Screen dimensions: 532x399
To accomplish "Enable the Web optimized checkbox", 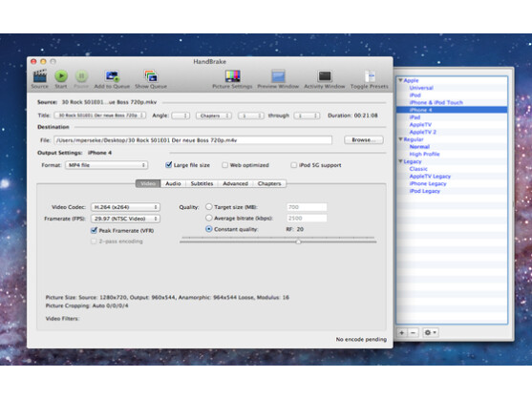I will (x=224, y=165).
